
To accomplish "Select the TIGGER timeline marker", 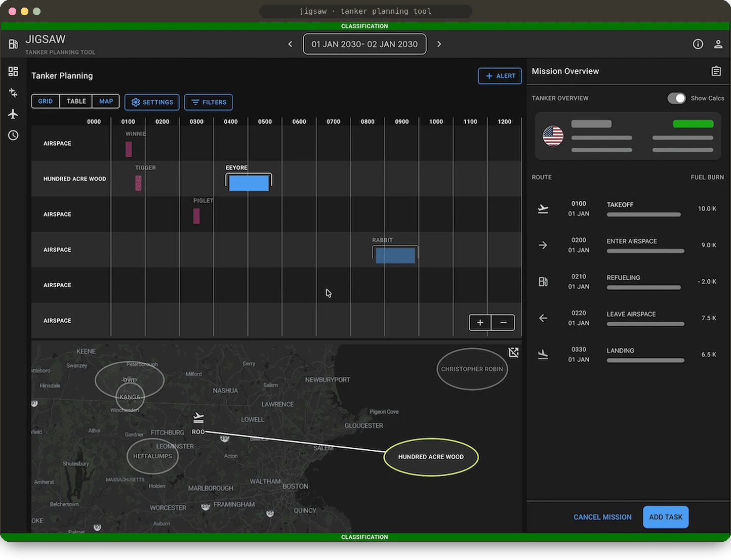I will point(138,183).
